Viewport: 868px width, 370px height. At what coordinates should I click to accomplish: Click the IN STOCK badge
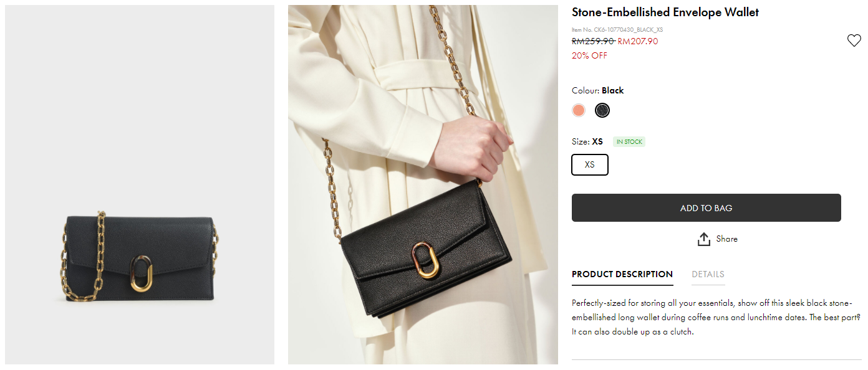(x=629, y=142)
